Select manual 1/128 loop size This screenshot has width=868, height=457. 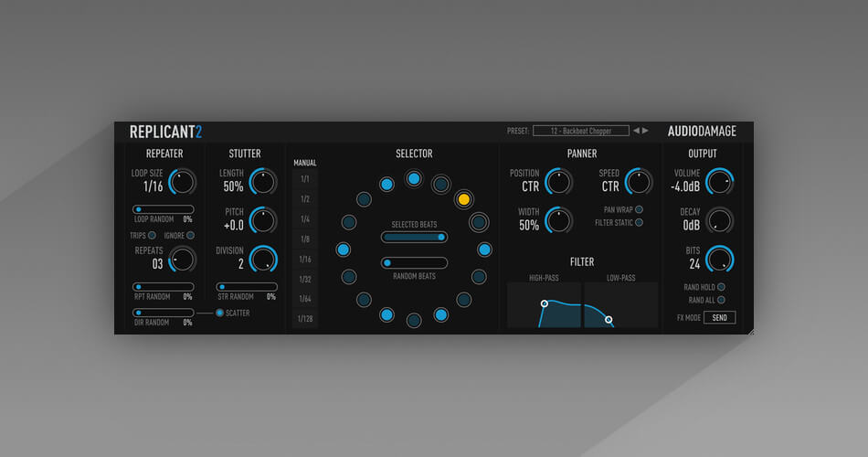tap(305, 318)
